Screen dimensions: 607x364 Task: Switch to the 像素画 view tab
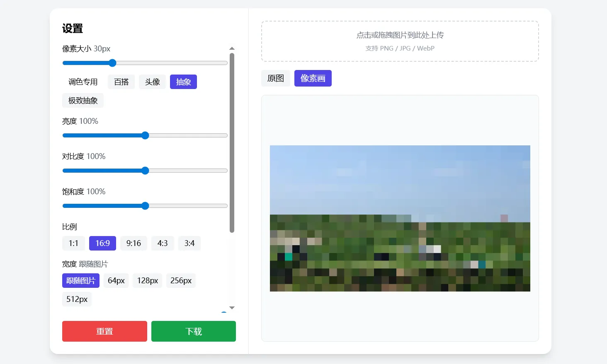[x=313, y=78]
